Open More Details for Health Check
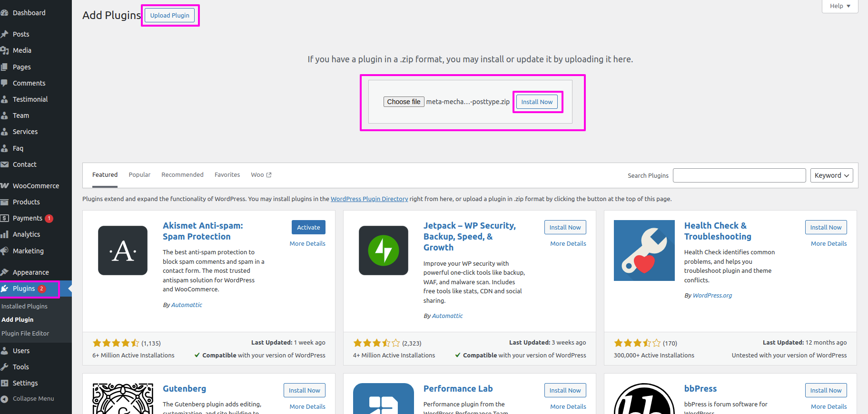This screenshot has height=414, width=868. (829, 244)
